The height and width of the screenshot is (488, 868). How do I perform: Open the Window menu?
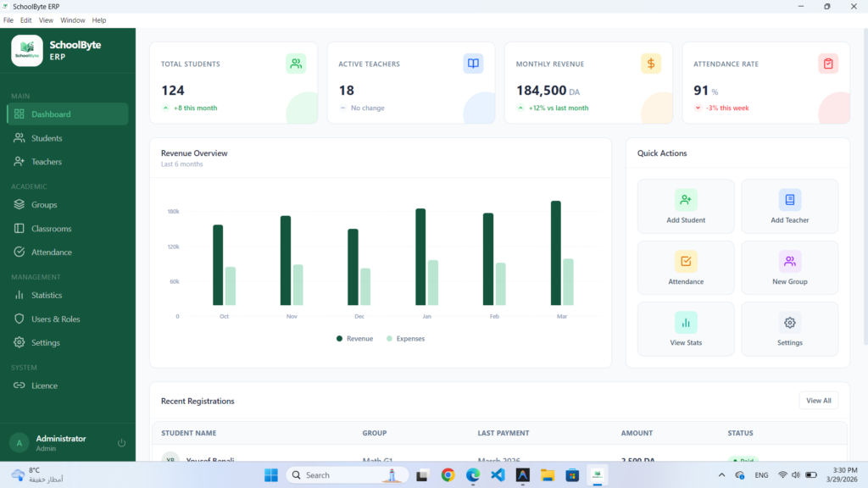click(x=73, y=20)
